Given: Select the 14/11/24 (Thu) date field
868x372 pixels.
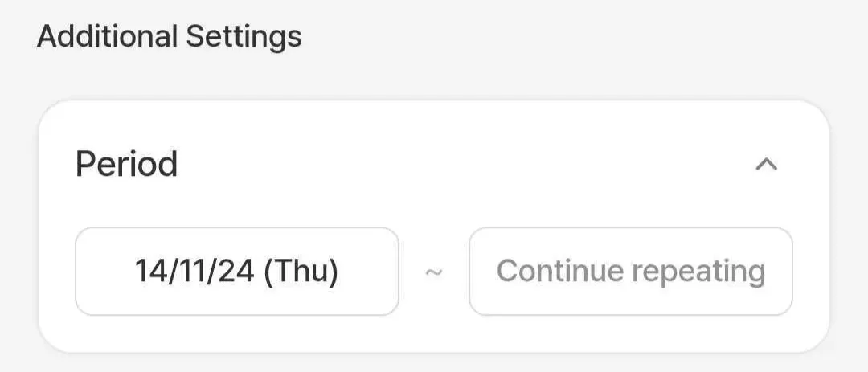Looking at the screenshot, I should tap(236, 272).
